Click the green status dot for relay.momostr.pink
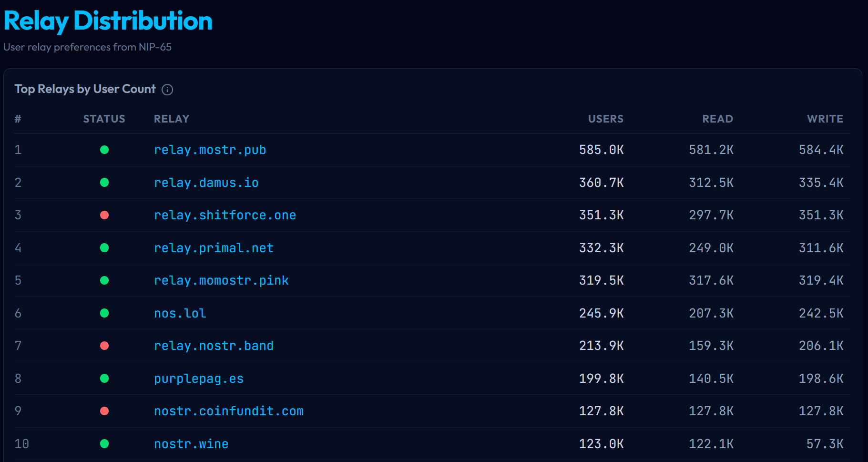The image size is (868, 462). pos(104,280)
